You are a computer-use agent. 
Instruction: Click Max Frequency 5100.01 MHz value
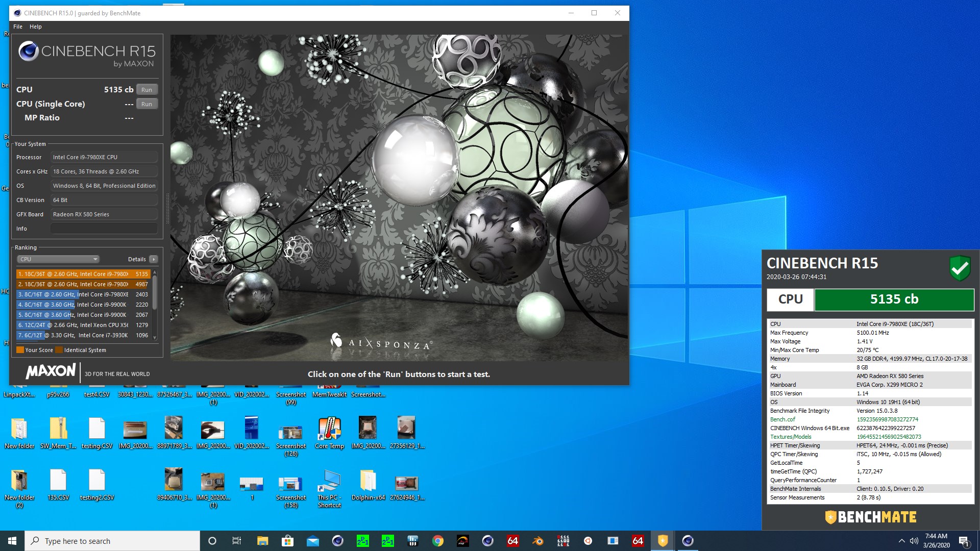tap(873, 333)
